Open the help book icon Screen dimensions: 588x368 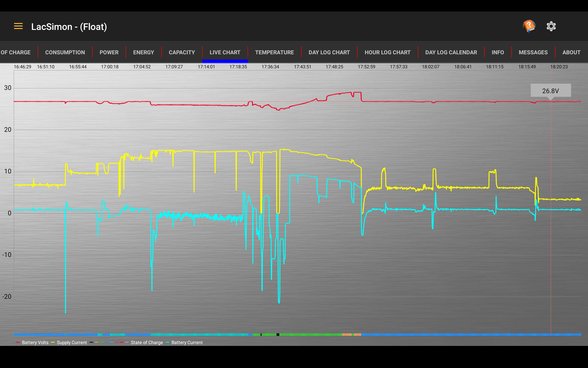click(529, 26)
